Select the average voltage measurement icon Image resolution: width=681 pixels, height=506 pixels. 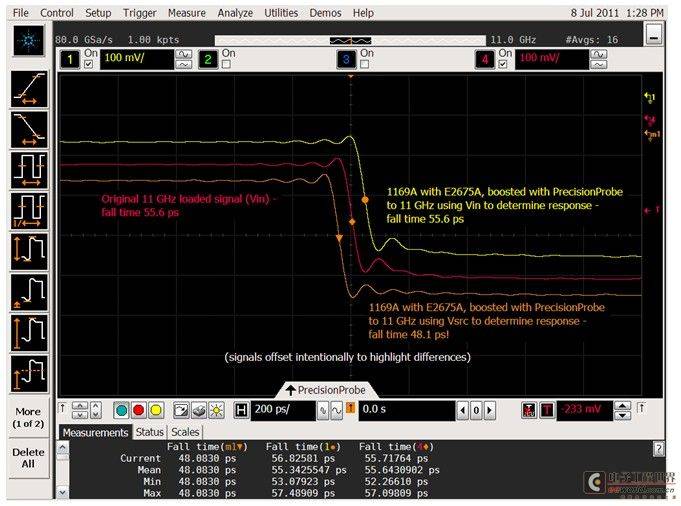tap(29, 374)
